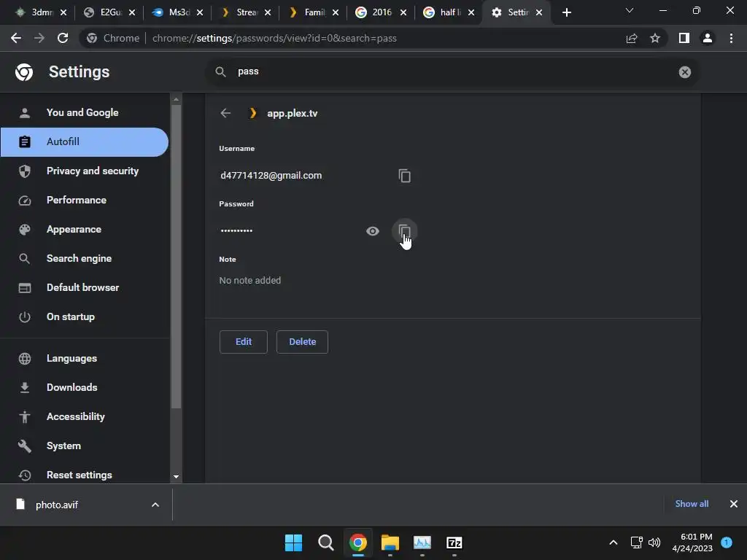Image resolution: width=747 pixels, height=560 pixels.
Task: Open Windows Start menu
Action: [293, 542]
